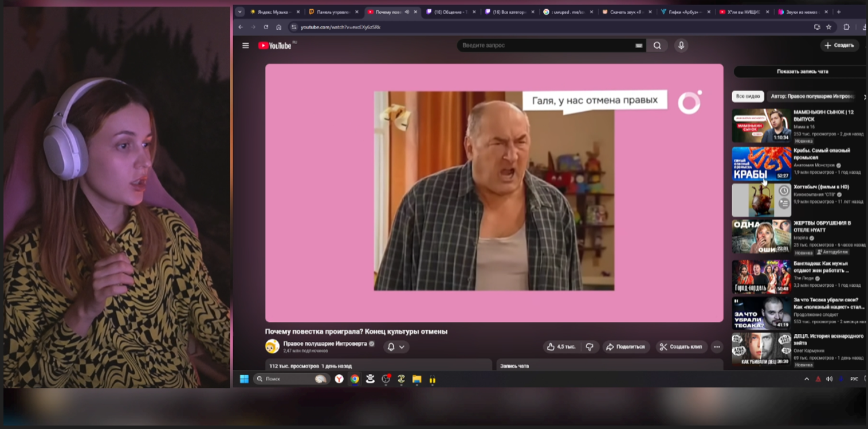Go to YouTube home via the logo
The image size is (868, 429).
point(275,46)
